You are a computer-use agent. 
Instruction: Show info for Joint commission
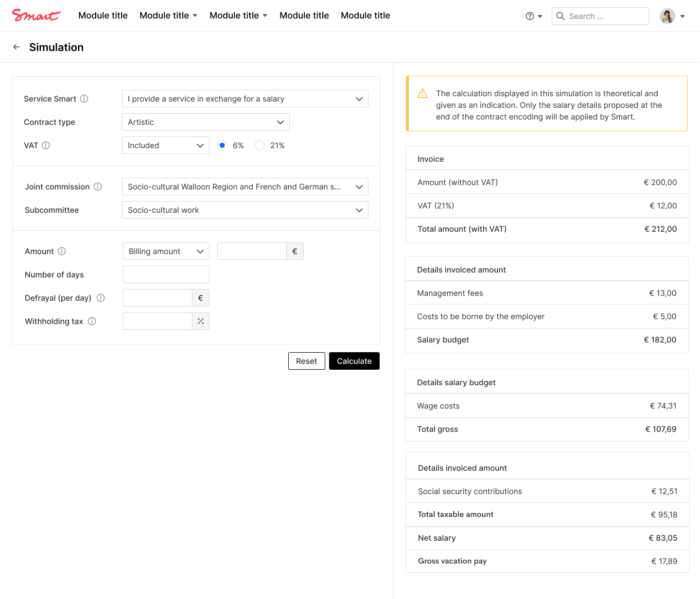(x=98, y=187)
